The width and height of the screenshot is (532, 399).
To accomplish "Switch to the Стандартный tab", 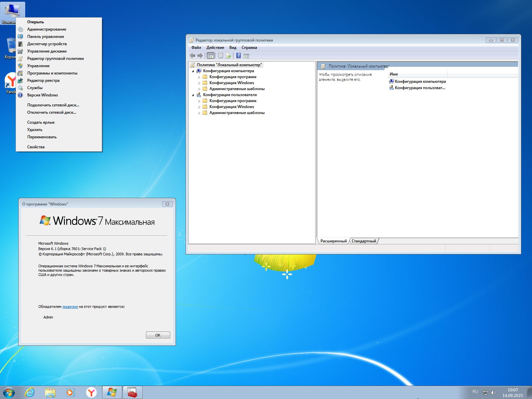I will (364, 241).
